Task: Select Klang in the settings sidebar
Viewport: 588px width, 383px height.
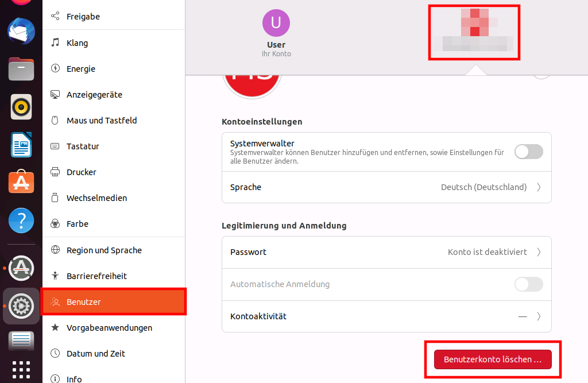Action: pos(77,43)
